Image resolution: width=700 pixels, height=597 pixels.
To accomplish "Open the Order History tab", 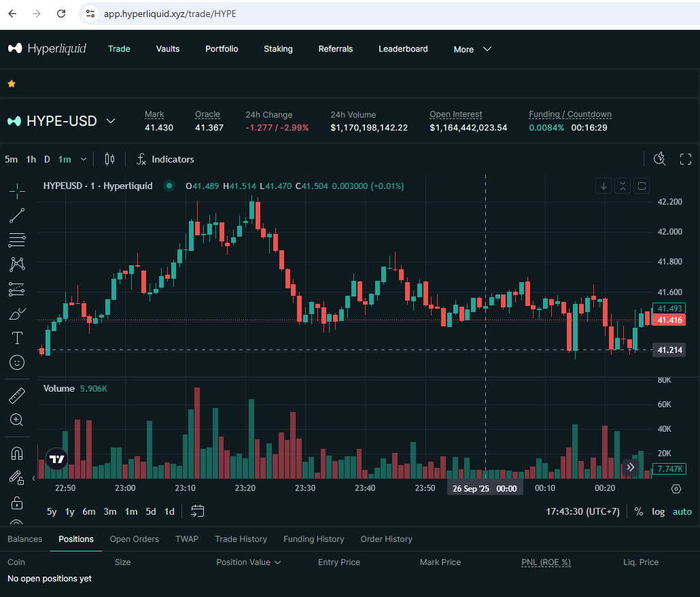I will (386, 539).
